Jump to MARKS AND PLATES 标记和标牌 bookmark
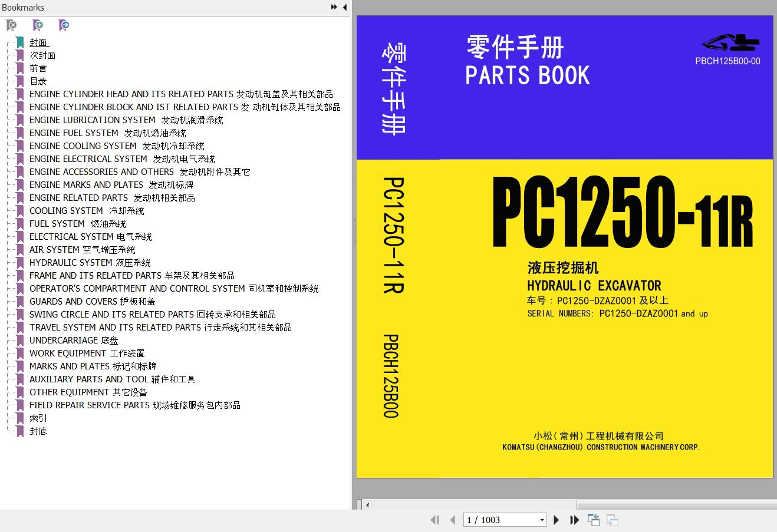 click(93, 366)
